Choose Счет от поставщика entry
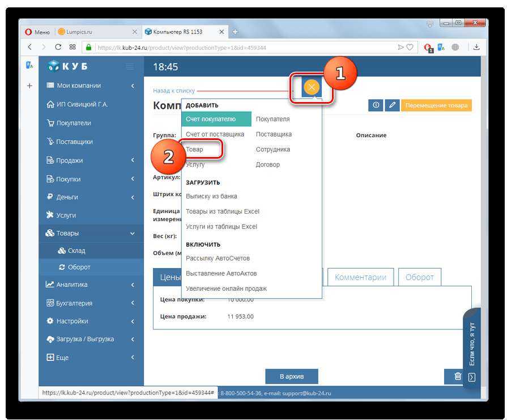Screen dimensions: 507x420 point(215,134)
